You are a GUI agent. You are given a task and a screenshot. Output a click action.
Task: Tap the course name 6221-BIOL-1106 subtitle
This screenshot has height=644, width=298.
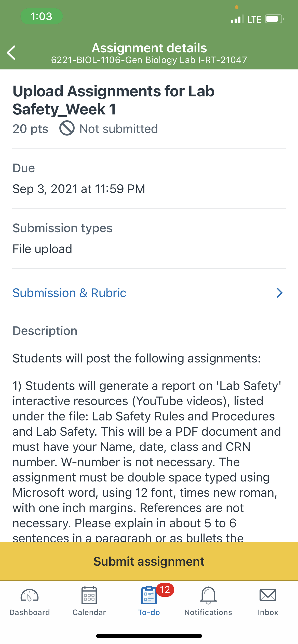click(x=149, y=60)
